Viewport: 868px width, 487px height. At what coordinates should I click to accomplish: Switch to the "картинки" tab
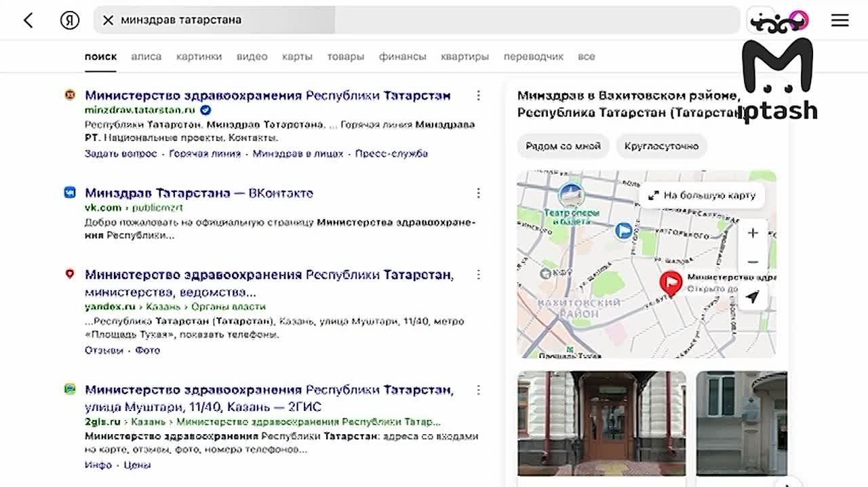pyautogui.click(x=199, y=56)
